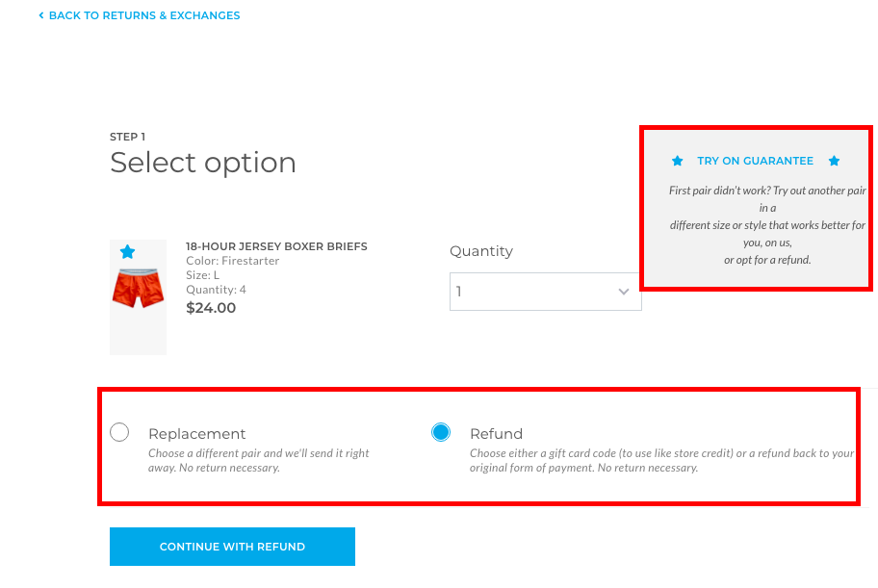Click the Try On Guarantee heading
The height and width of the screenshot is (588, 878).
click(x=755, y=162)
